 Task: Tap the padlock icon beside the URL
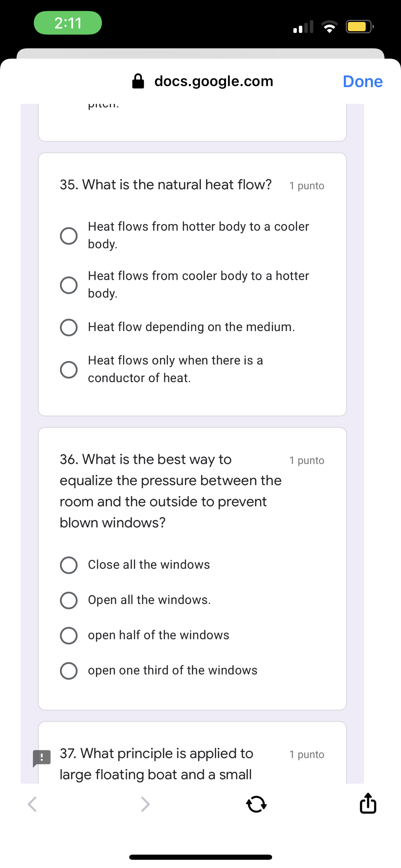[138, 81]
